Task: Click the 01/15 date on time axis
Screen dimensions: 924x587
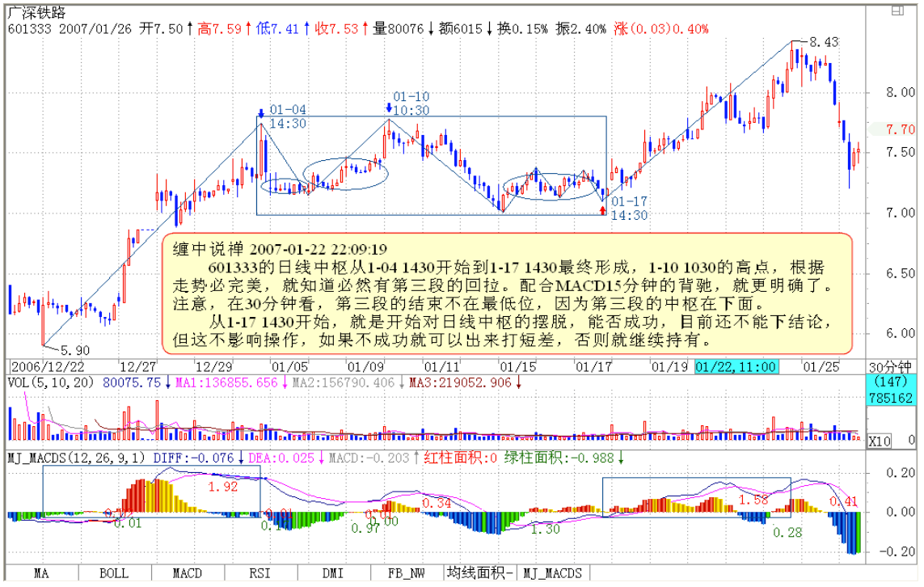Action: 518,367
